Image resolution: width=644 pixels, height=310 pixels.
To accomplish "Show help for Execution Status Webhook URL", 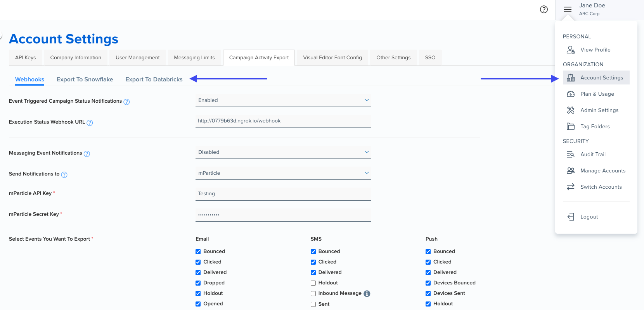I will click(90, 123).
